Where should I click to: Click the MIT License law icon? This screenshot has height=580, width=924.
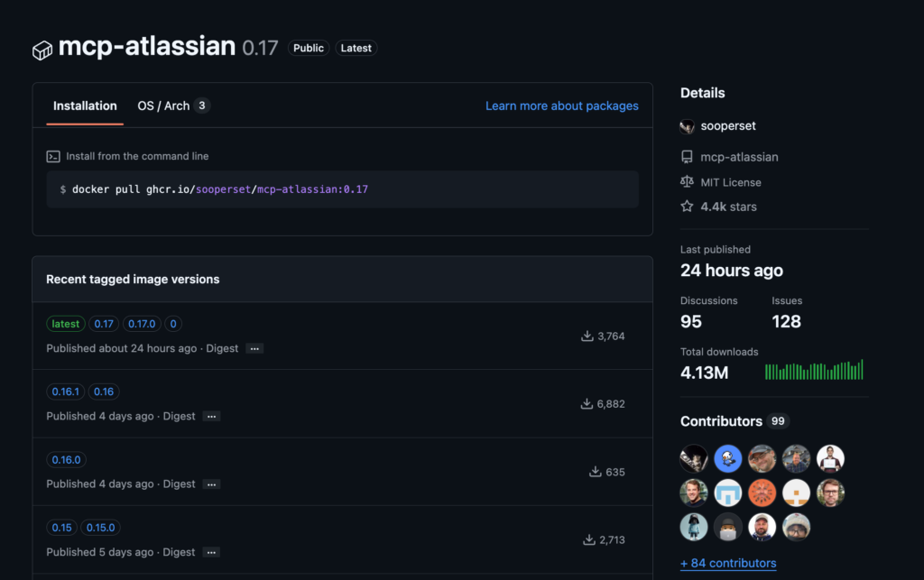pyautogui.click(x=687, y=181)
